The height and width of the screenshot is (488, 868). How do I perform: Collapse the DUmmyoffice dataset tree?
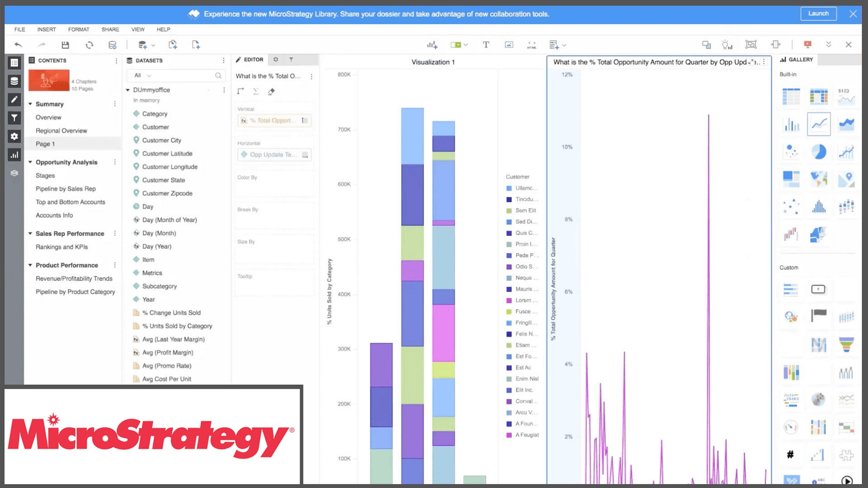point(128,90)
